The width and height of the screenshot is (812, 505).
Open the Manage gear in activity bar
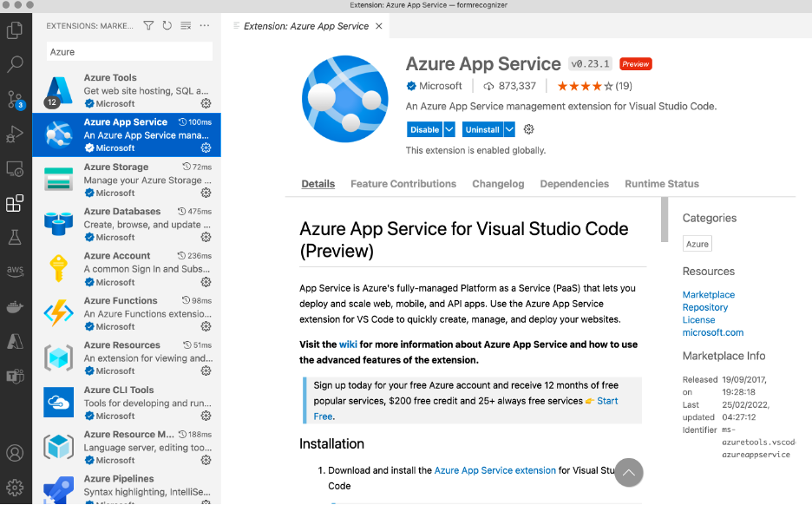[x=15, y=488]
